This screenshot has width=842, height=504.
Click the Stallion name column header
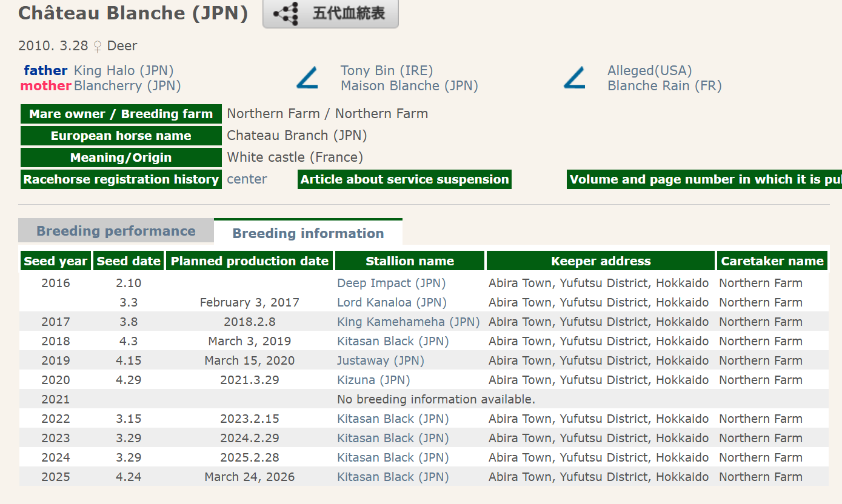click(410, 261)
